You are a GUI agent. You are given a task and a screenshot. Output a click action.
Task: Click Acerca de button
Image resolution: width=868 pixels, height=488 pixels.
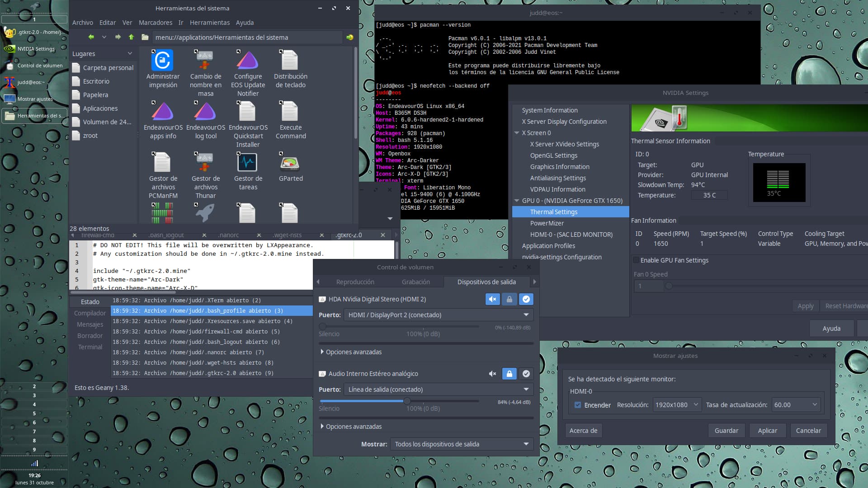583,431
